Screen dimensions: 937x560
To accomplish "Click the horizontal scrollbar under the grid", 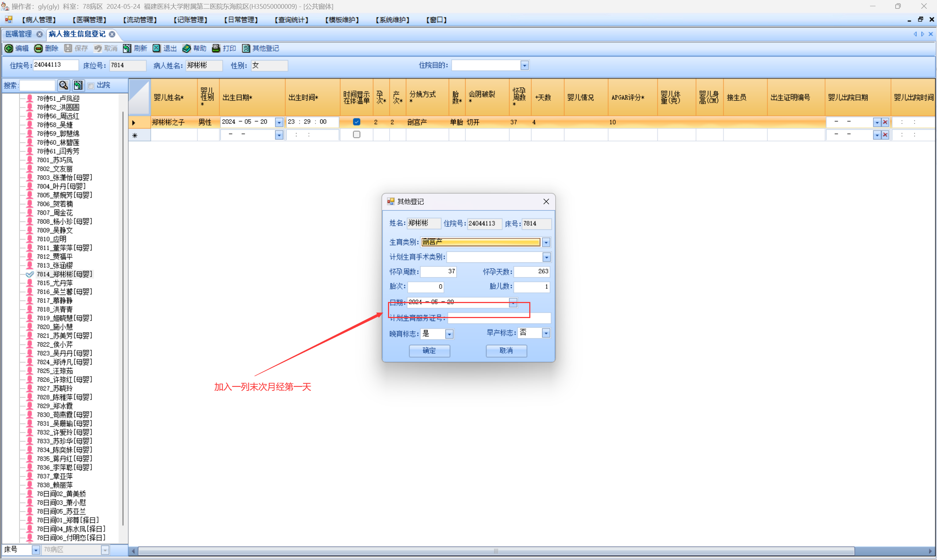I will click(x=496, y=551).
